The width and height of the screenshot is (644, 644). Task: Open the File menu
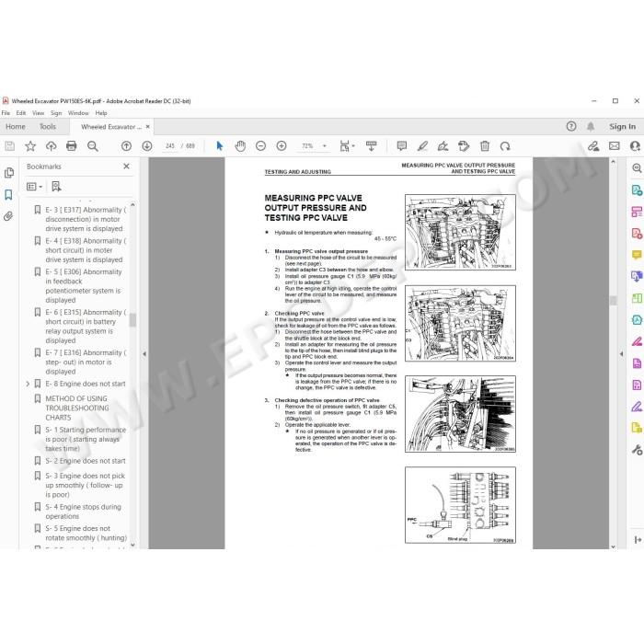6,113
